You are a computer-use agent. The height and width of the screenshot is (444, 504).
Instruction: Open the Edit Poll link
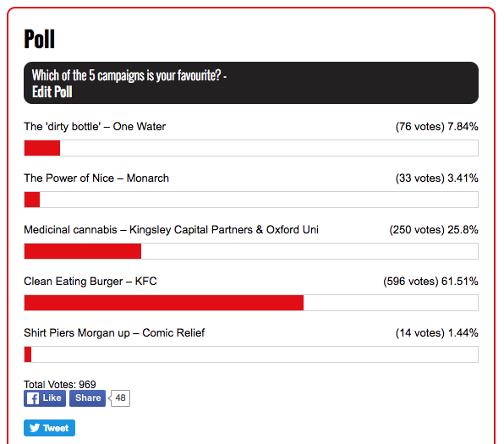[x=52, y=92]
